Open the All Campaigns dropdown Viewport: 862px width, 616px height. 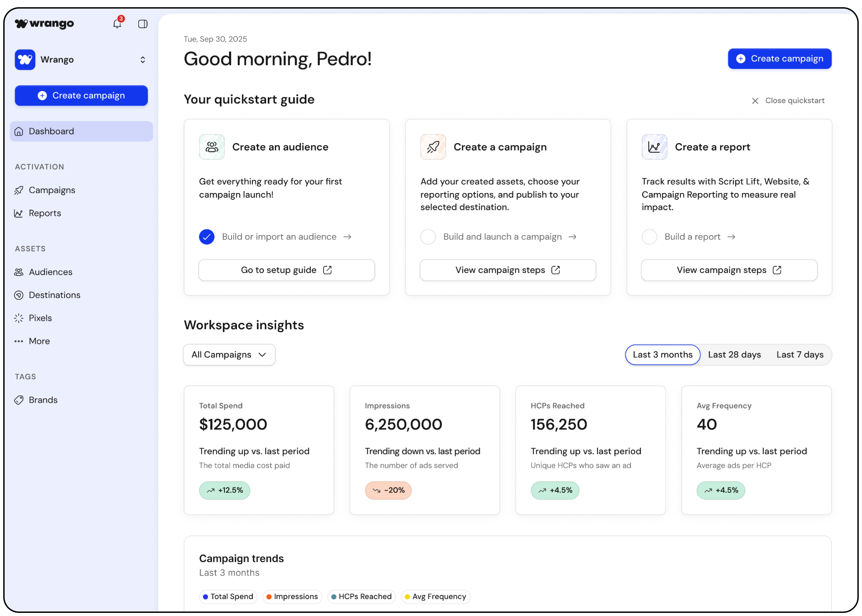coord(229,355)
